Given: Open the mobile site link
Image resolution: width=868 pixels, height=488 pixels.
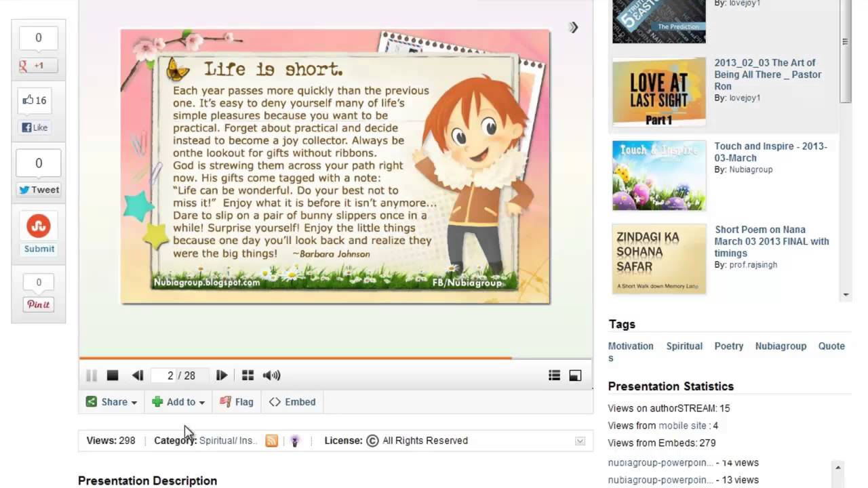Looking at the screenshot, I should tap(683, 426).
